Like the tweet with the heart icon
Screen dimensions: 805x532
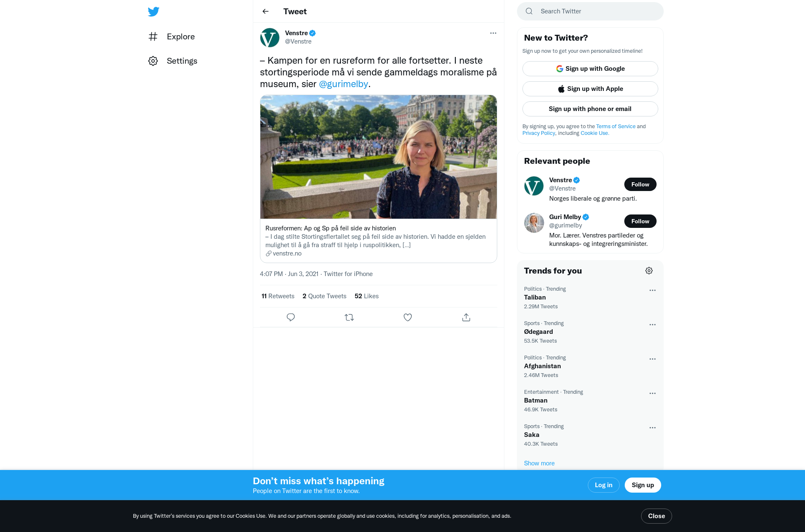(408, 317)
